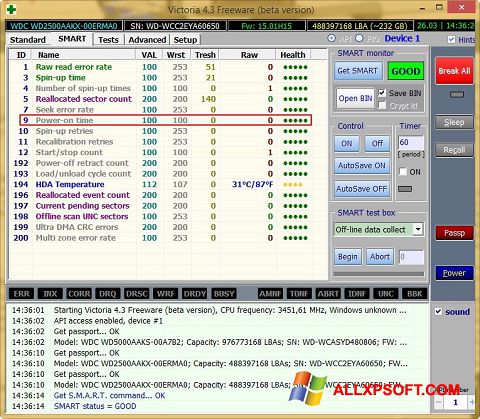Click the 31°C/87°F raw temperature value
This screenshot has height=419, width=480.
(x=252, y=184)
